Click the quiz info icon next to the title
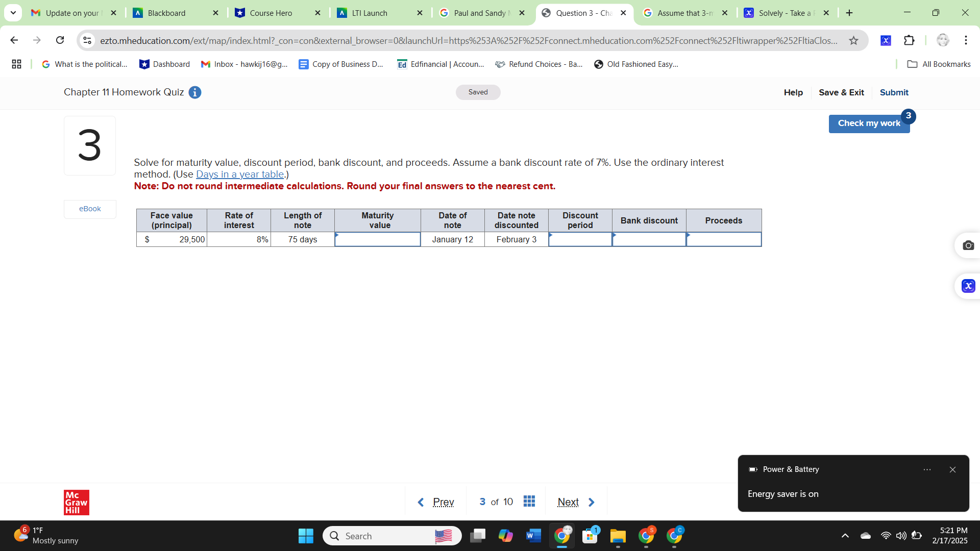Image resolution: width=980 pixels, height=551 pixels. (194, 92)
